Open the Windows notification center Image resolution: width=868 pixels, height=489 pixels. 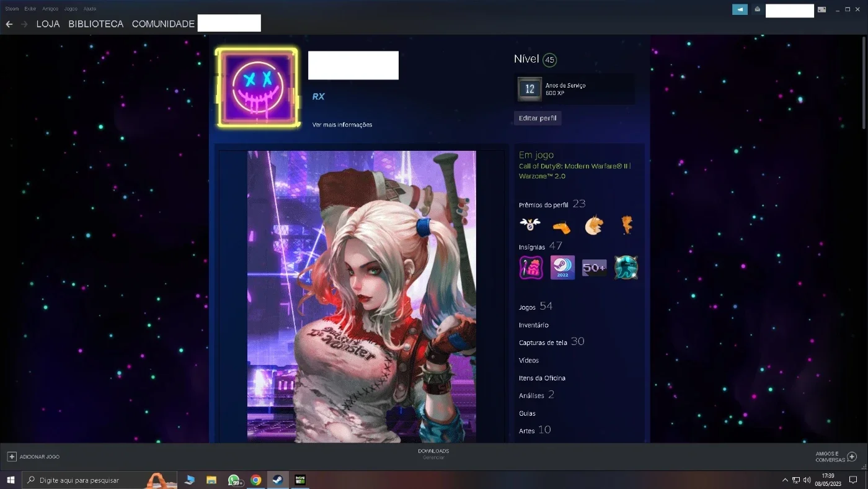pos(853,480)
